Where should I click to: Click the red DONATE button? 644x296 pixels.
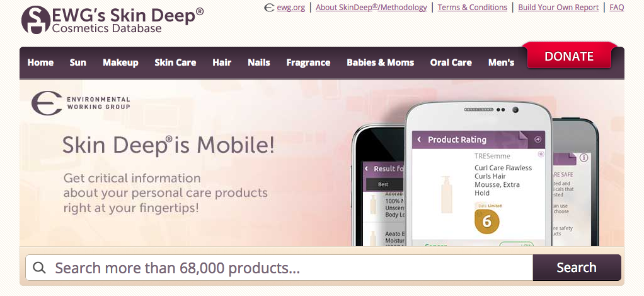569,56
